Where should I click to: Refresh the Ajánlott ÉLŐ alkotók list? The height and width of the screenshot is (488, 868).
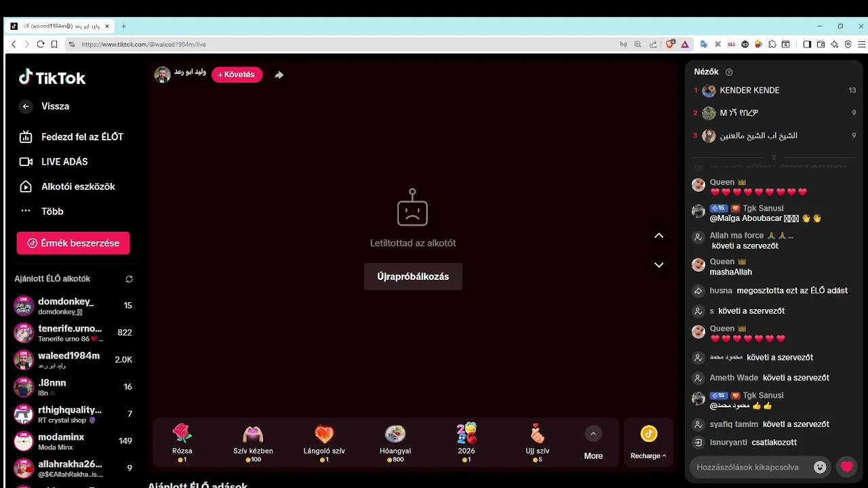129,279
